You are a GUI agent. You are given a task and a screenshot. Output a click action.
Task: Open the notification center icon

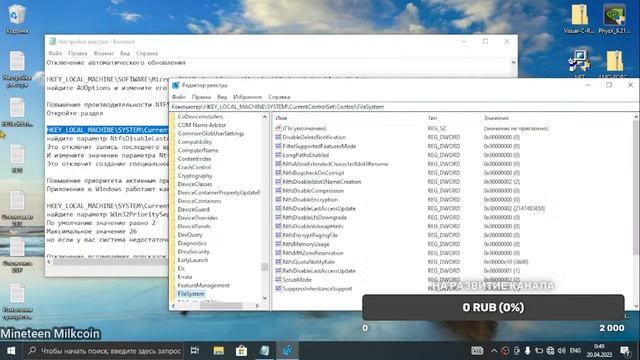625,351
